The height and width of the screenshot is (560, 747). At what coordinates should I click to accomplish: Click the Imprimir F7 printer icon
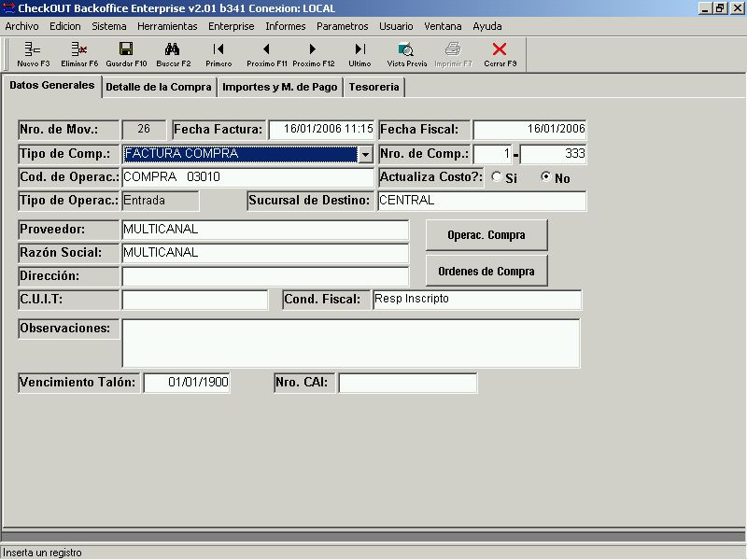[453, 54]
